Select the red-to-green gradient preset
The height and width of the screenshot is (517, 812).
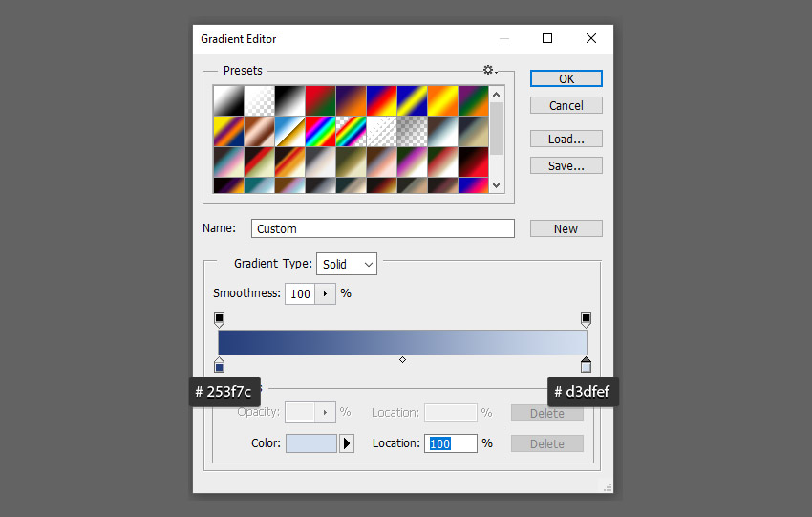320,100
